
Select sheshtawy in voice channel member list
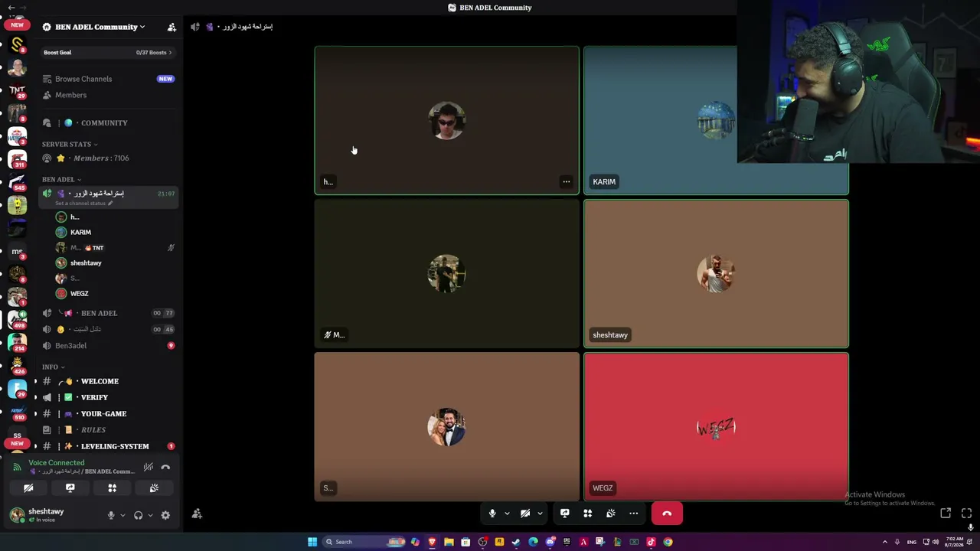(115, 262)
